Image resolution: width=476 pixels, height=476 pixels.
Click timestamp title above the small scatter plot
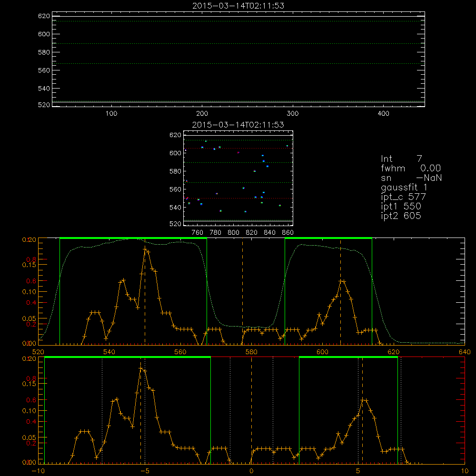238,125
